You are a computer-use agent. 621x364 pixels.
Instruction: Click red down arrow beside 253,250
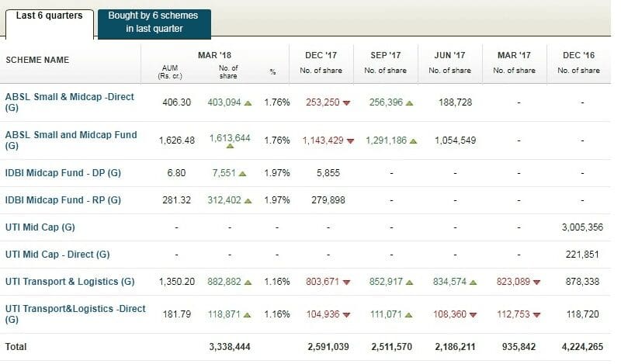[x=346, y=103]
